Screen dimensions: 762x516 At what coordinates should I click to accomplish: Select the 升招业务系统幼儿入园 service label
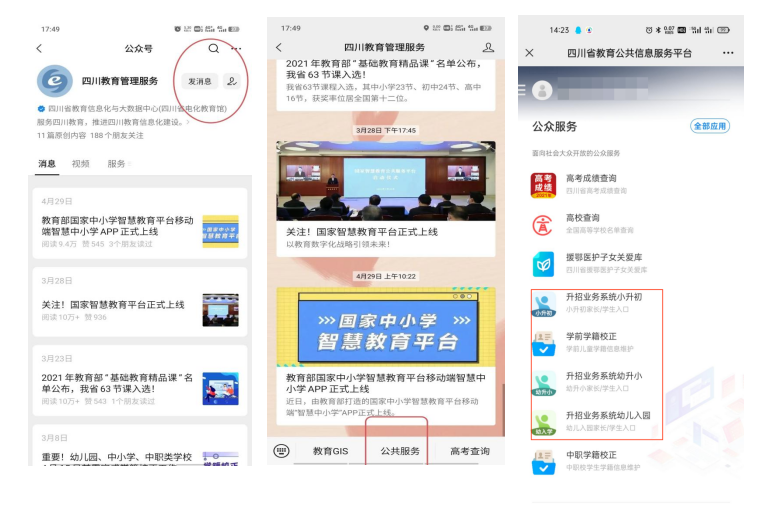[x=608, y=415]
